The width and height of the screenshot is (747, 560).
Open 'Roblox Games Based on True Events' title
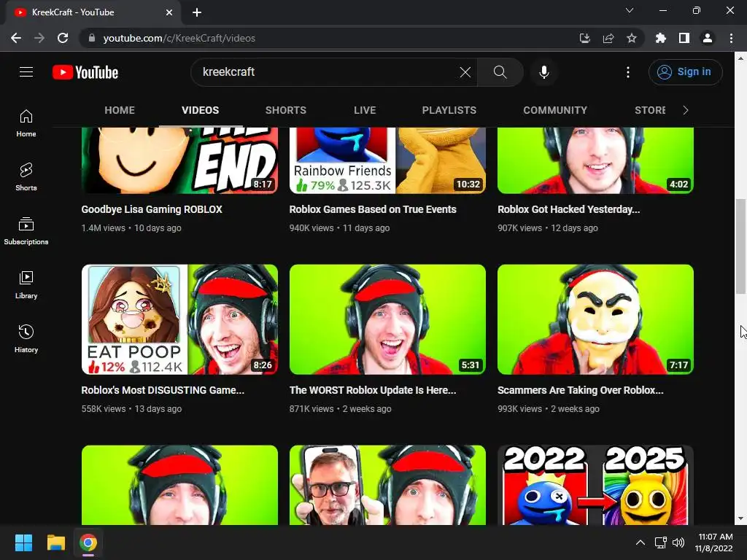pos(373,209)
